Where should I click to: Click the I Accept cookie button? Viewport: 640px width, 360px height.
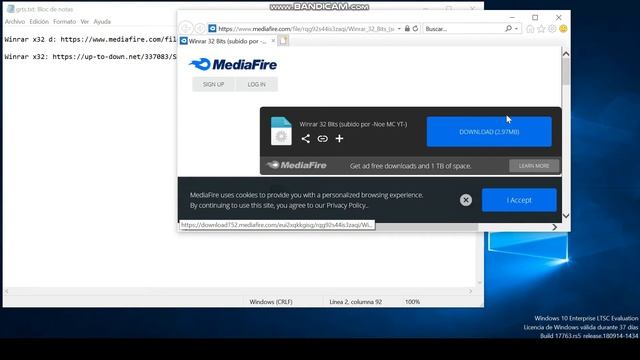click(x=519, y=200)
